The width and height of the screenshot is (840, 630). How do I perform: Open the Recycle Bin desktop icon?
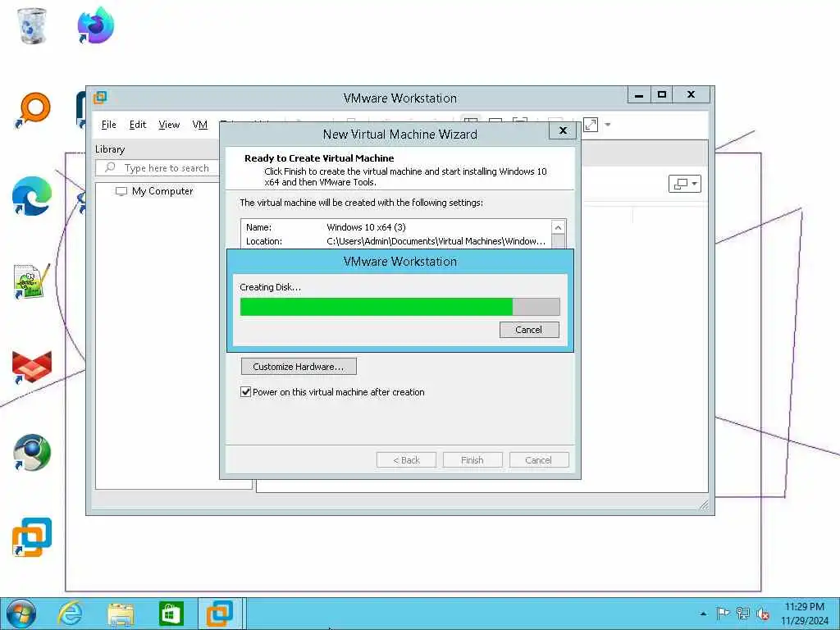32,25
